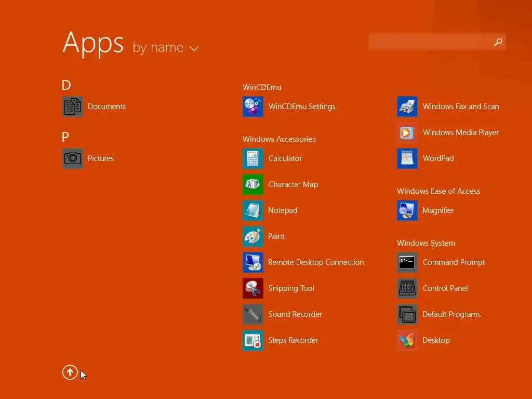Click the 'Pictures' label
This screenshot has width=532, height=399.
(x=100, y=158)
